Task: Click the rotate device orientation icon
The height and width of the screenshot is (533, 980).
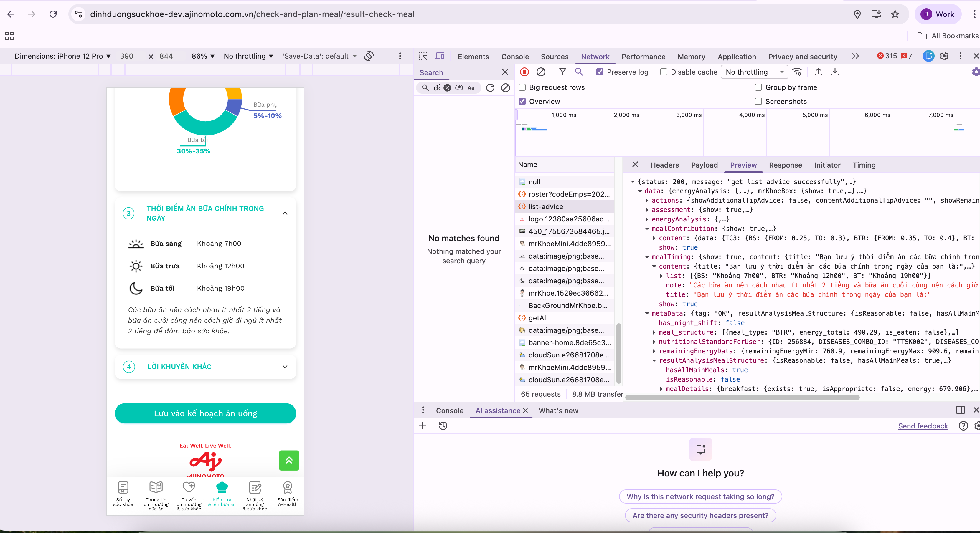Action: 369,56
